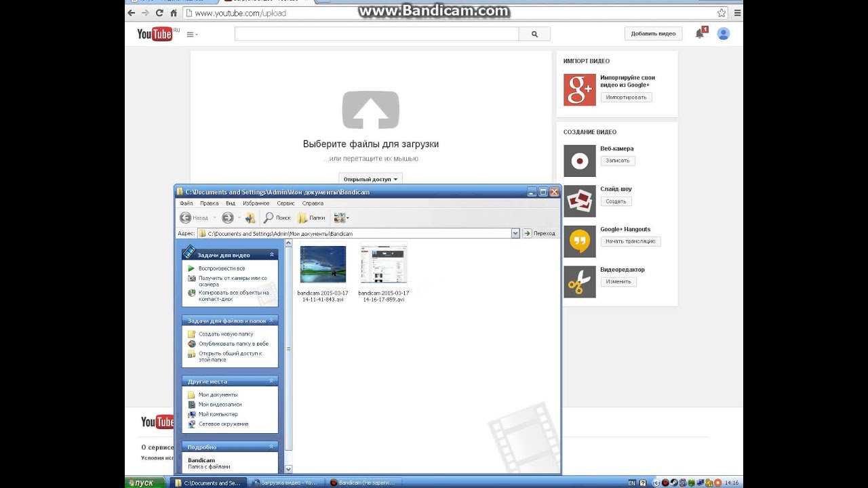Click the slideshow icon
The height and width of the screenshot is (488, 868).
click(580, 201)
